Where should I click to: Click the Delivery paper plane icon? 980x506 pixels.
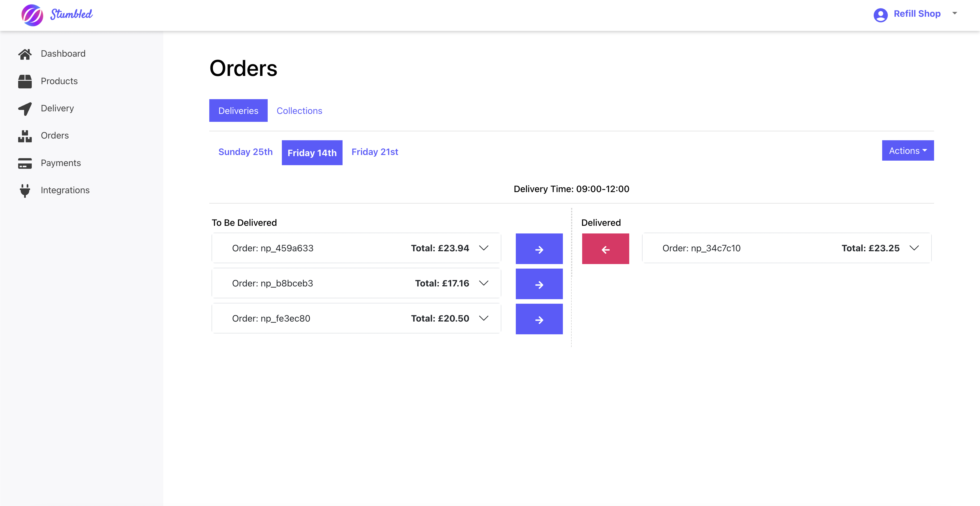[x=25, y=109]
